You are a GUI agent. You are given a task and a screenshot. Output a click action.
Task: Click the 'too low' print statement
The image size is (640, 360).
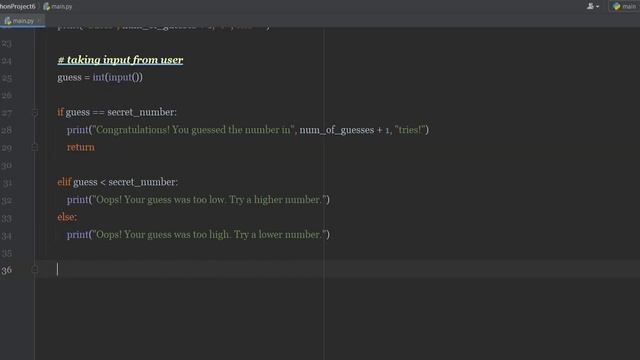(198, 200)
